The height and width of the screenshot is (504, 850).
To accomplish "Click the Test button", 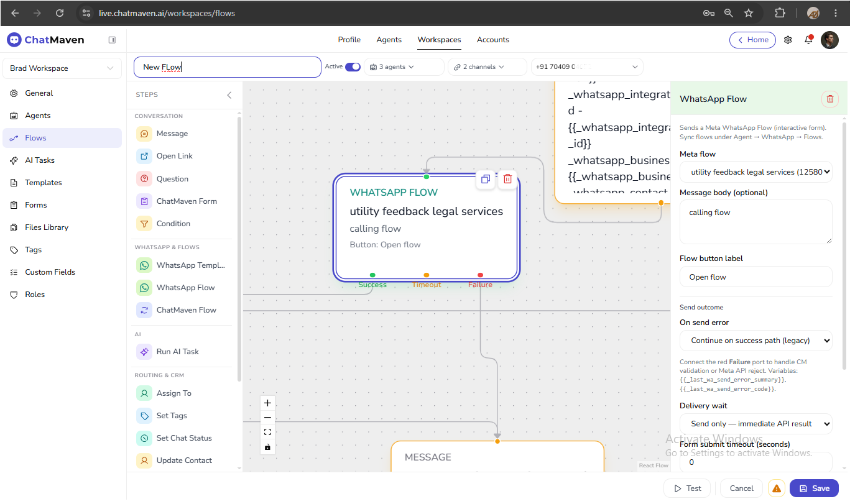I will pos(687,488).
